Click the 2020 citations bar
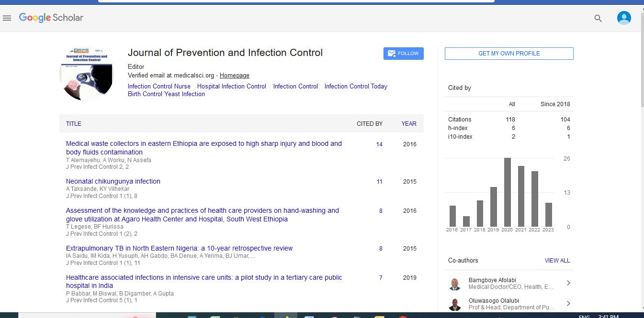This screenshot has width=644, height=318. click(507, 192)
